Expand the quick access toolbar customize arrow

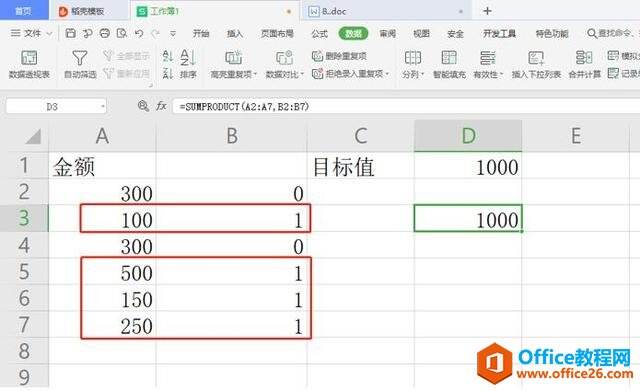(x=173, y=33)
